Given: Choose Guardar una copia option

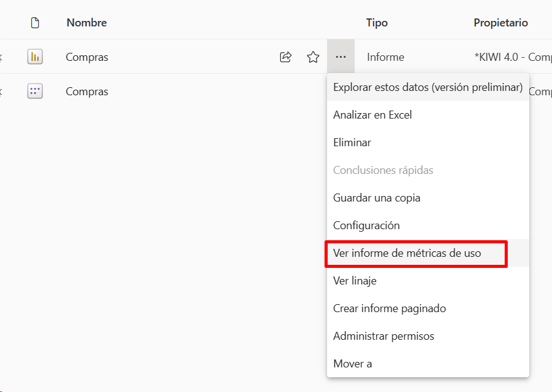Looking at the screenshot, I should [428, 198].
